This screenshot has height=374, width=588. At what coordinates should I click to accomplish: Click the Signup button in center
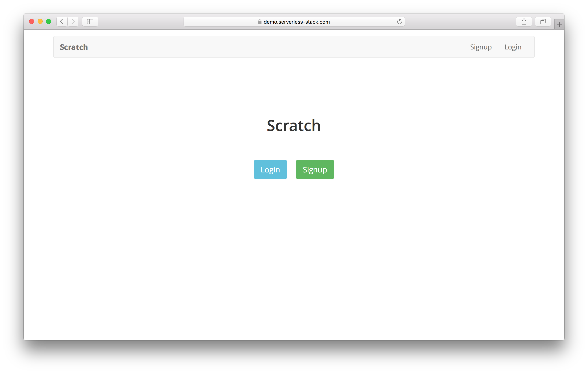pos(315,169)
